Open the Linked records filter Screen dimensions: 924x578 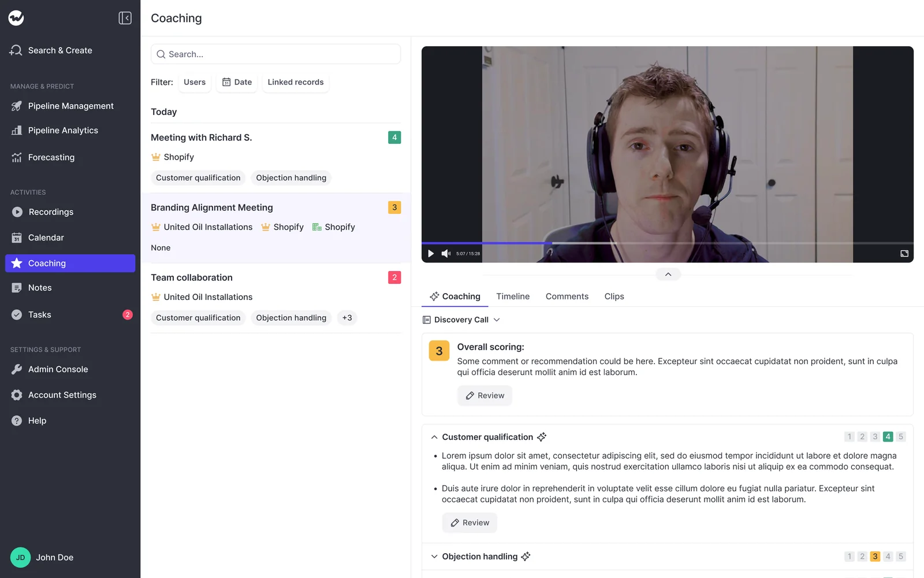(296, 82)
